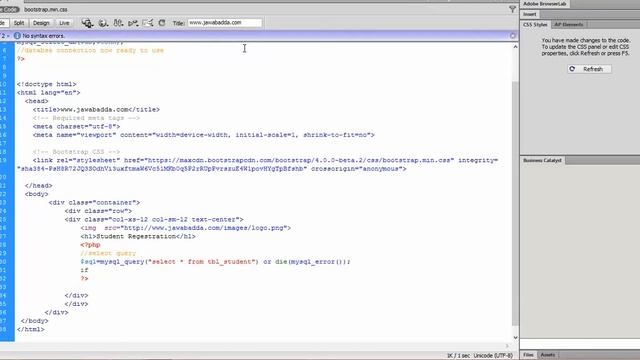Edit the Title field www.jawabadda.com
Viewport: 640px width, 360px height.
click(x=224, y=23)
